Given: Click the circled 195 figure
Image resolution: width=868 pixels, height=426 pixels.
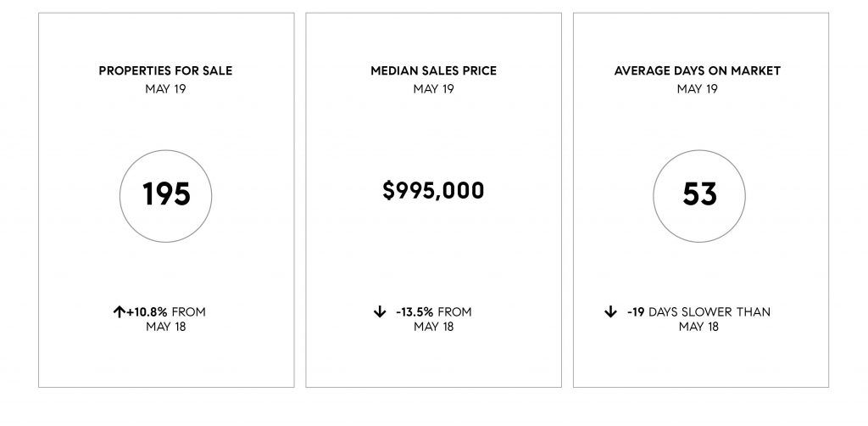Looking at the screenshot, I should click(165, 195).
